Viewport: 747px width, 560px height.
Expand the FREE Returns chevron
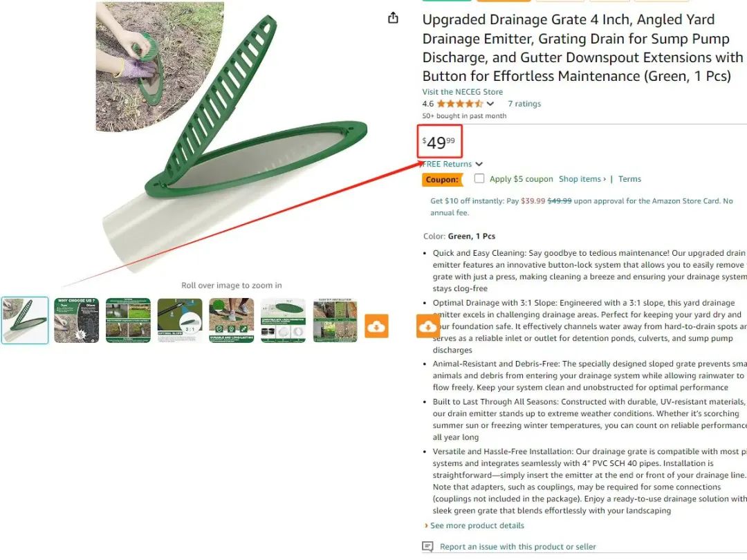click(x=479, y=165)
